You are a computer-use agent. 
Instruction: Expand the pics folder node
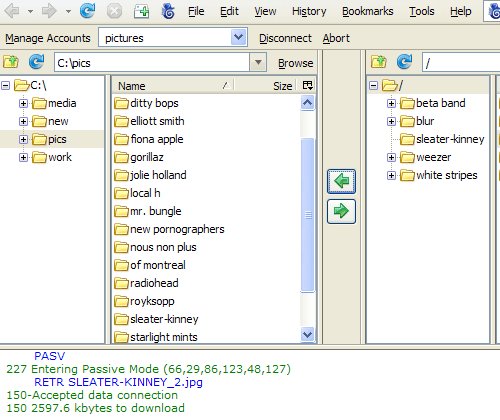(x=23, y=139)
